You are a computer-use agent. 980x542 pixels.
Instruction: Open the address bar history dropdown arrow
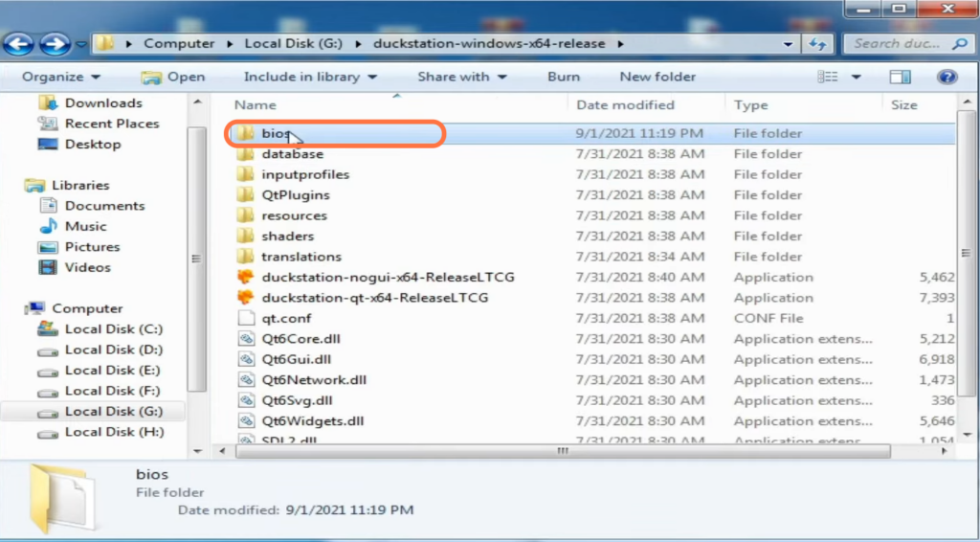(789, 44)
